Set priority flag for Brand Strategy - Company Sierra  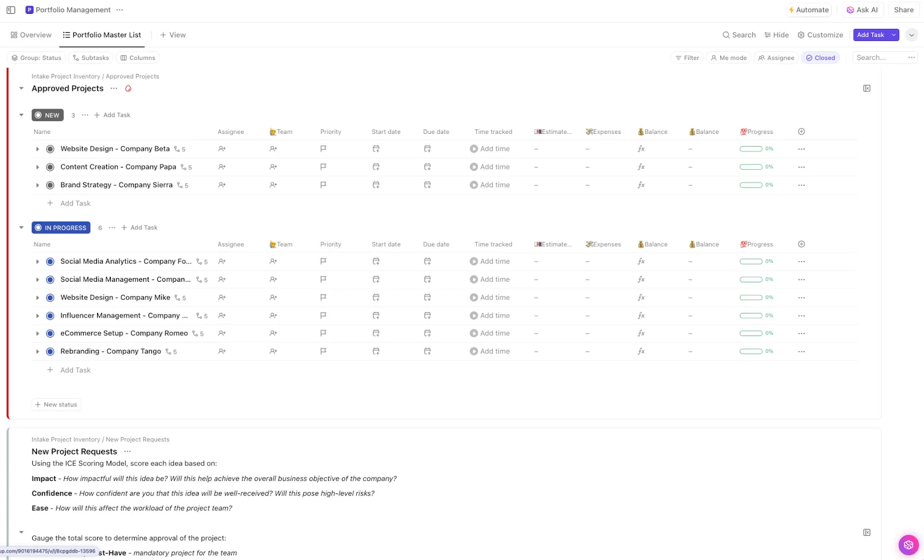[323, 185]
